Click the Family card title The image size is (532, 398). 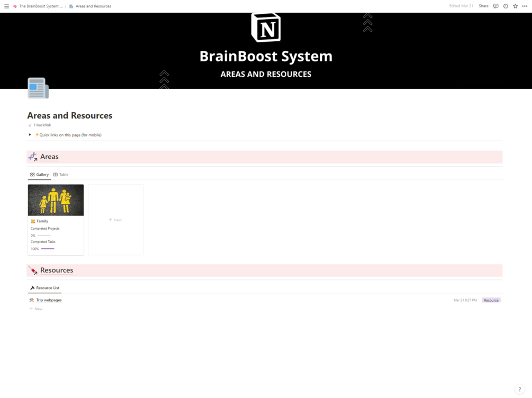[42, 221]
